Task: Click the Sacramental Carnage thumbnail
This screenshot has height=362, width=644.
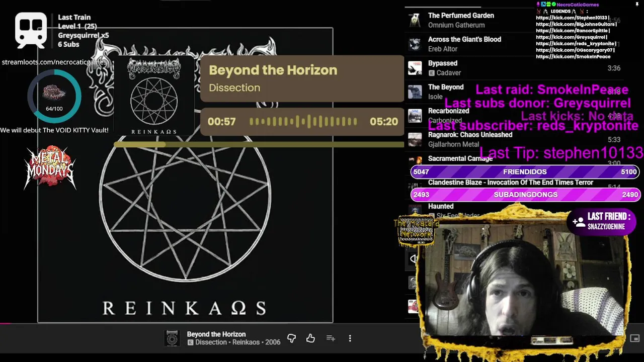Action: pyautogui.click(x=415, y=161)
